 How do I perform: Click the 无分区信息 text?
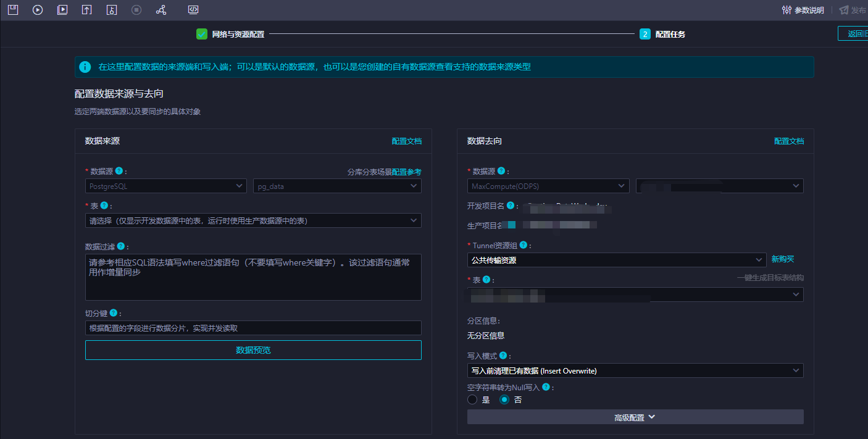[x=486, y=336]
